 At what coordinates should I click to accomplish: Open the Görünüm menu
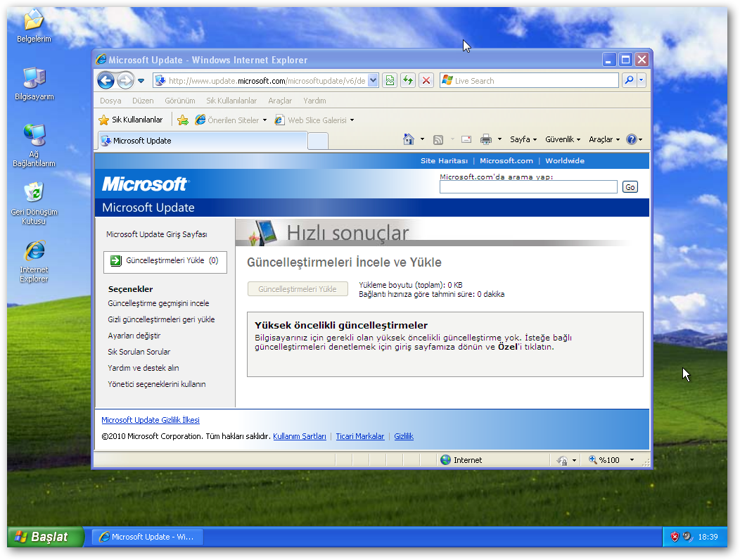coord(180,101)
